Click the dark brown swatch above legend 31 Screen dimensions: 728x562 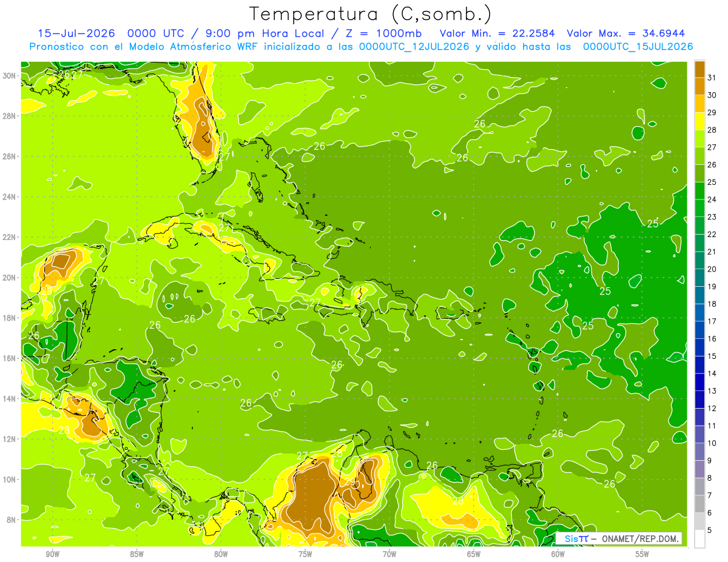click(699, 69)
